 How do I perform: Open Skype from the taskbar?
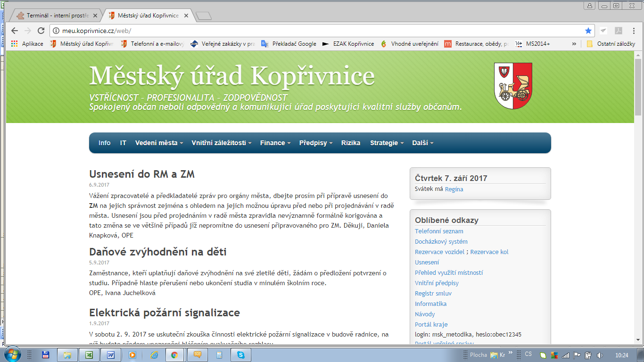click(241, 354)
